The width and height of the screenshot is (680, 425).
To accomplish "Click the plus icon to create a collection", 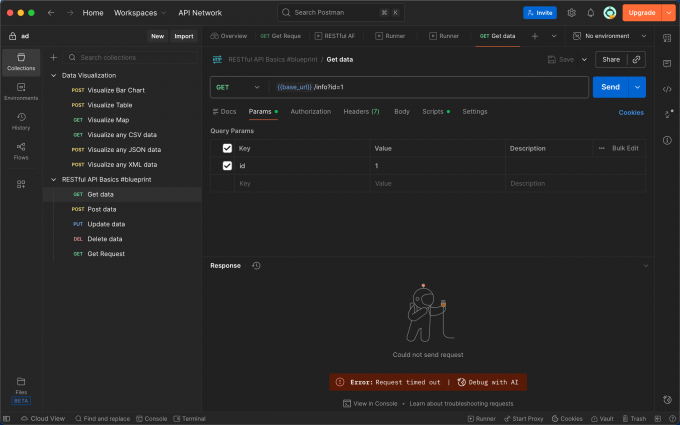I will [x=53, y=57].
